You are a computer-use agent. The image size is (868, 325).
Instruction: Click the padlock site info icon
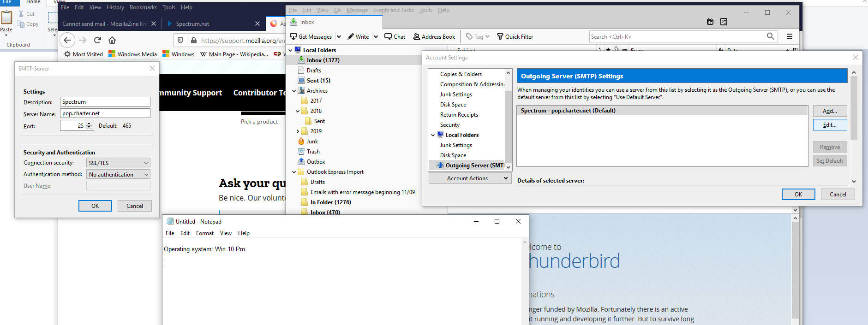194,40
